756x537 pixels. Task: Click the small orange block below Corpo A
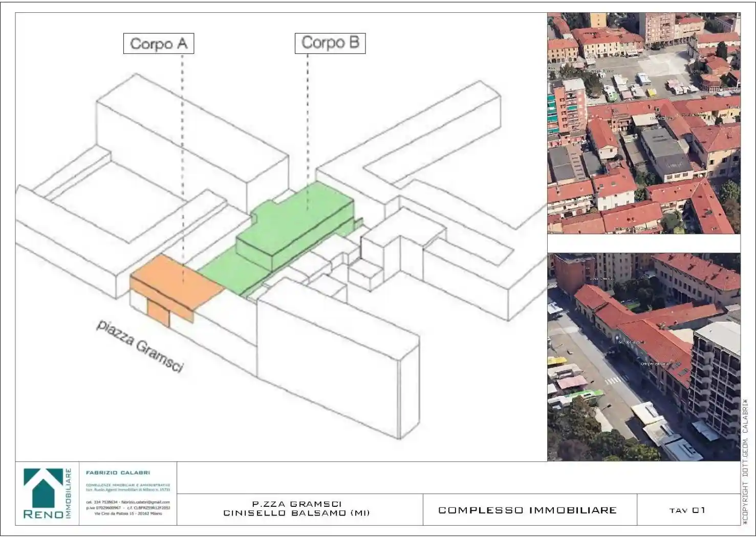158,312
